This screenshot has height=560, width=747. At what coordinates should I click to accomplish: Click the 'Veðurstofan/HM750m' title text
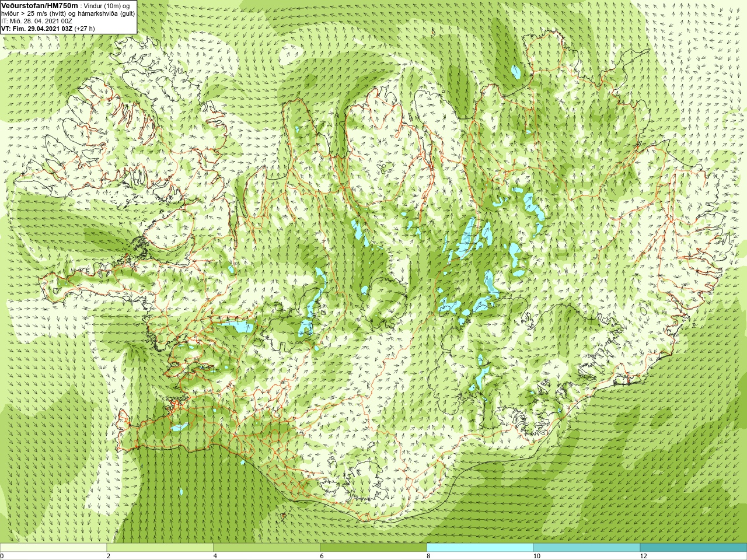(40, 5)
